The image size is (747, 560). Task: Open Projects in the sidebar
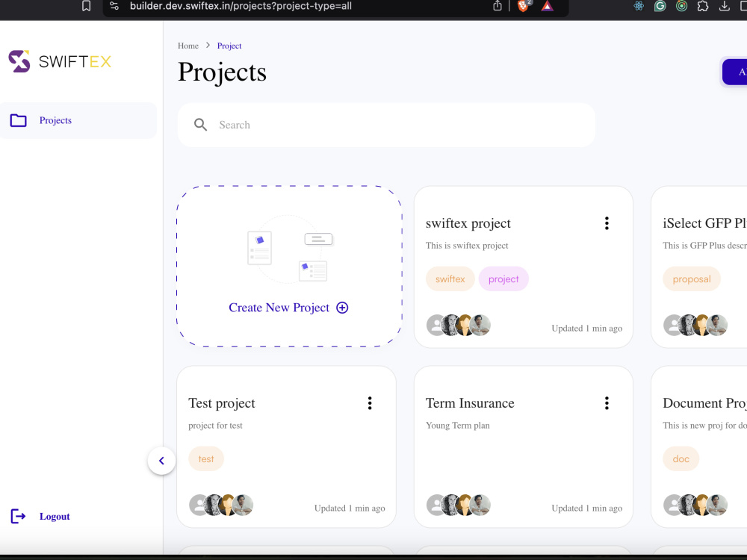pos(78,120)
